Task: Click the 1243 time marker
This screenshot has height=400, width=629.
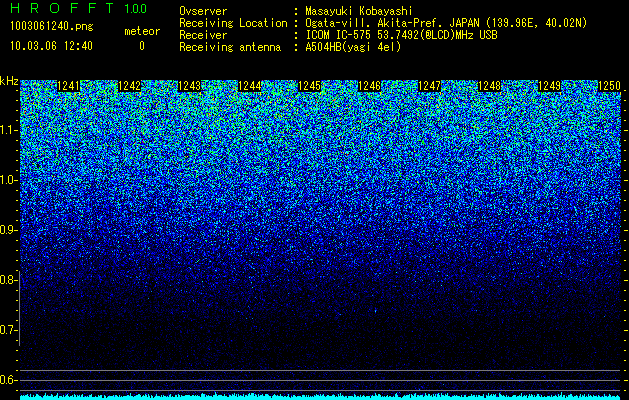Action: pos(189,86)
